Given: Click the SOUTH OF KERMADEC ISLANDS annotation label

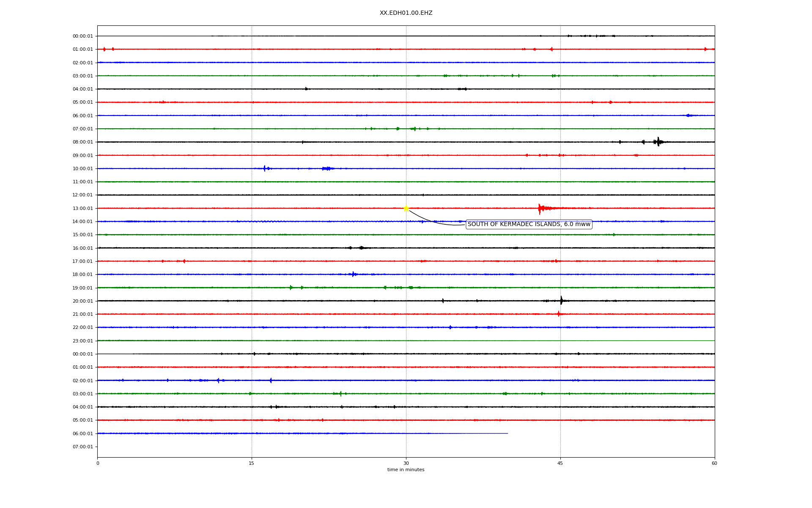Looking at the screenshot, I should point(529,224).
